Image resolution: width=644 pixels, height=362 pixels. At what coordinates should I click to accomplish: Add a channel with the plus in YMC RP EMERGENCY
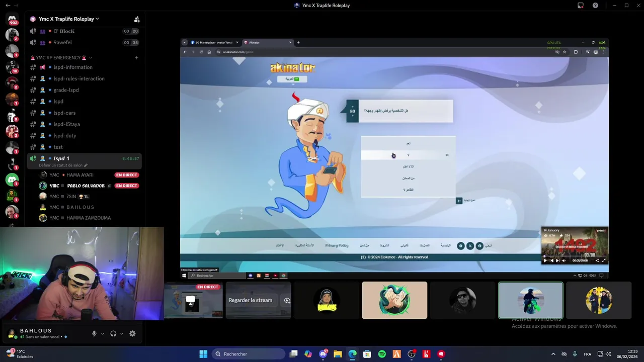tap(136, 58)
